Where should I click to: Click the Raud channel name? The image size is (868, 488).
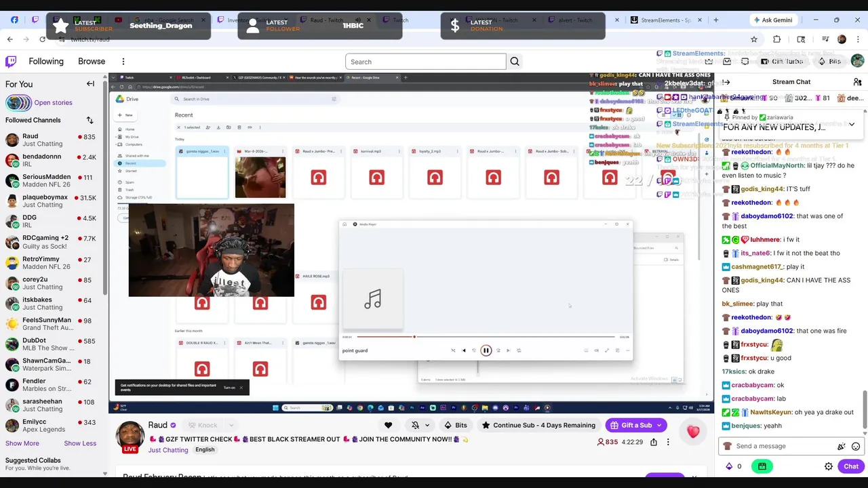tap(157, 425)
